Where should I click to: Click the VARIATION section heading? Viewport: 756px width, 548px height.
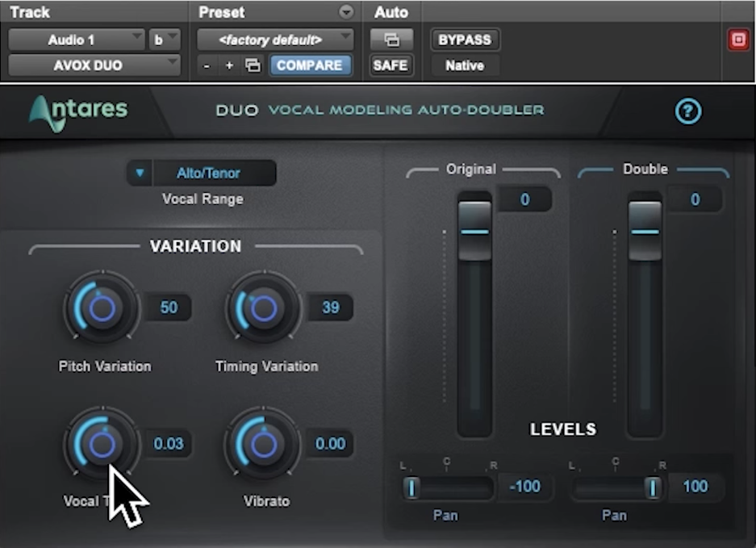(196, 246)
